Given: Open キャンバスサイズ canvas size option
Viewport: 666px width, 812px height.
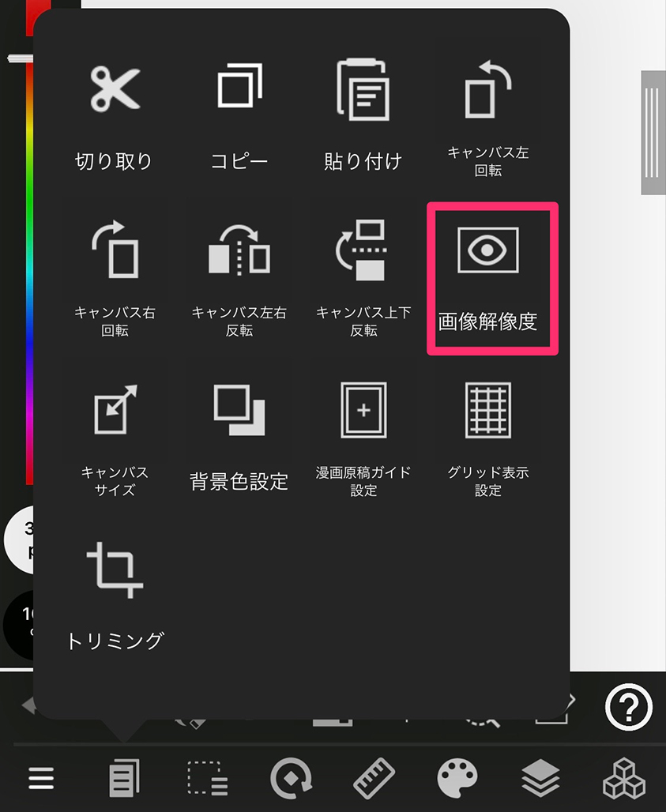Looking at the screenshot, I should (115, 409).
